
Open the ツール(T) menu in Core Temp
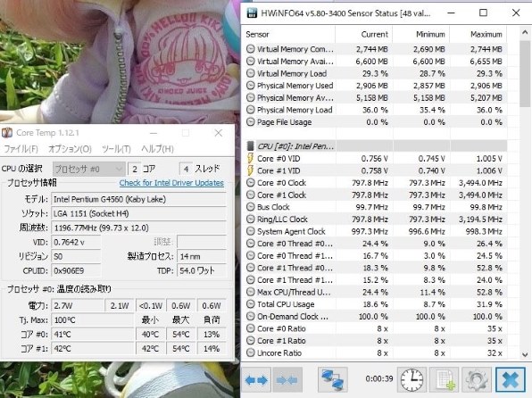pyautogui.click(x=116, y=149)
